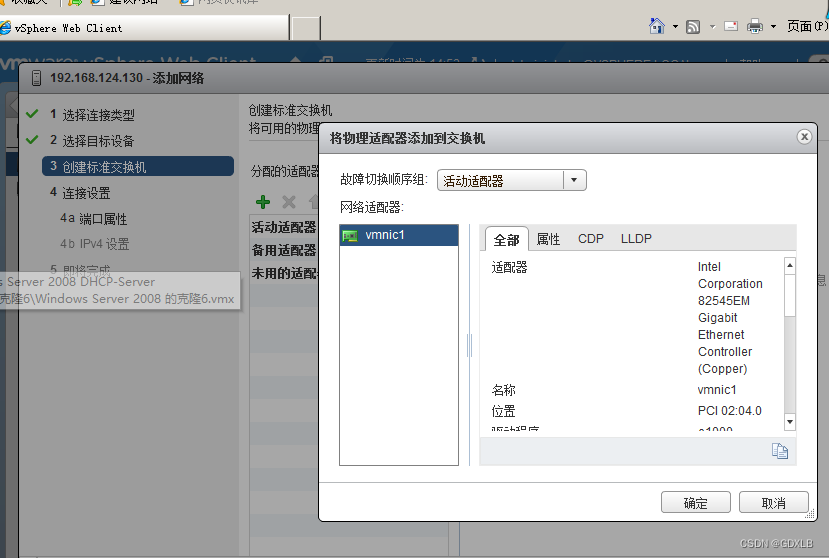Click the 备用适配器 group row
Image resolution: width=829 pixels, height=558 pixels.
pyautogui.click(x=284, y=250)
